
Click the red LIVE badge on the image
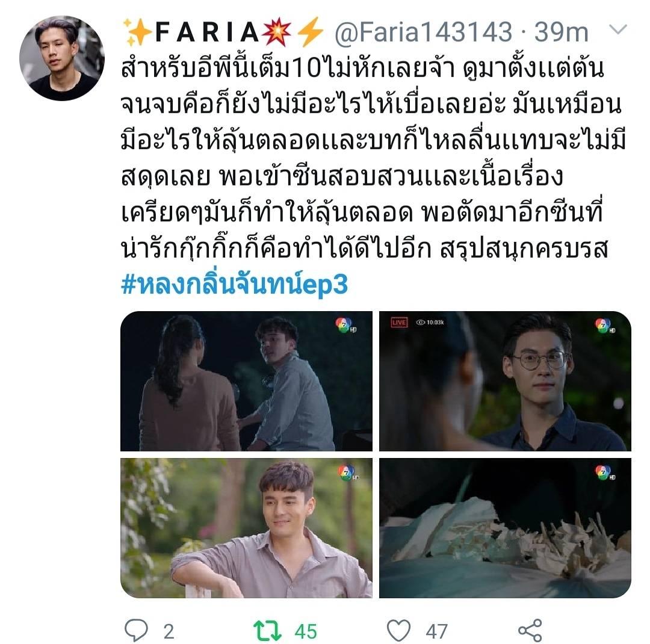tap(399, 322)
